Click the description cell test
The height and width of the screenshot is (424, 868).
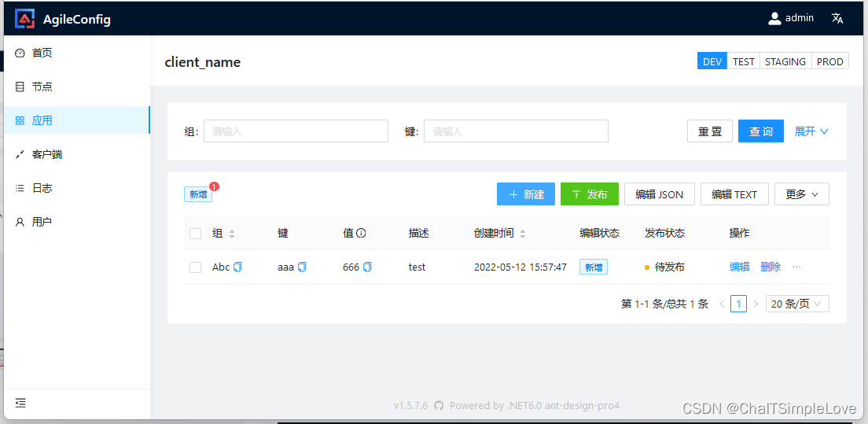tap(417, 267)
